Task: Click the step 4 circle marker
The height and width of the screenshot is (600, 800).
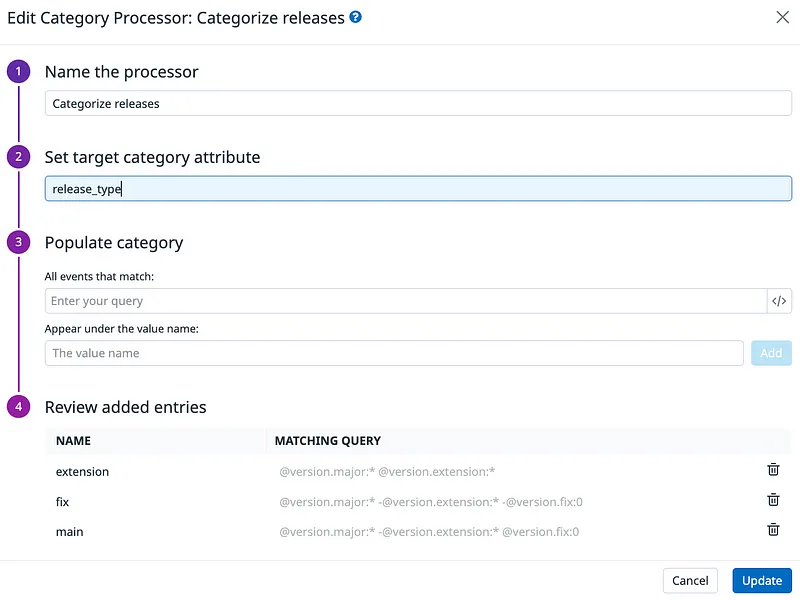Action: pyautogui.click(x=19, y=407)
